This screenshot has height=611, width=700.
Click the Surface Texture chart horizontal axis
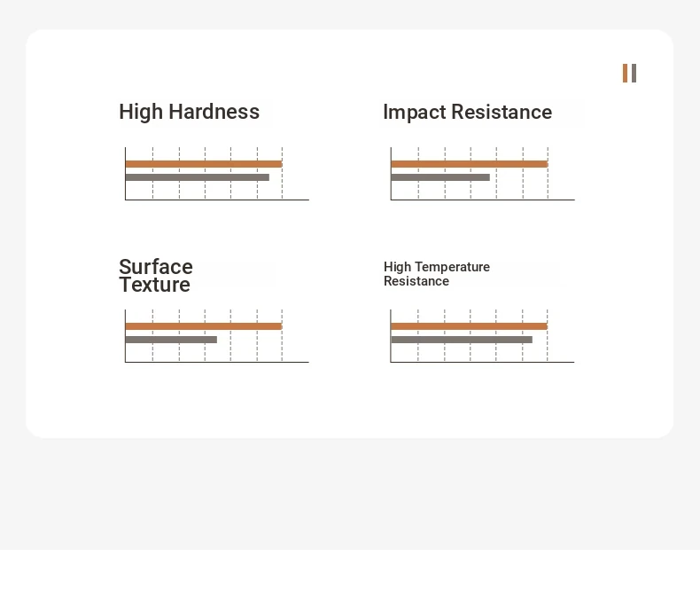click(217, 362)
